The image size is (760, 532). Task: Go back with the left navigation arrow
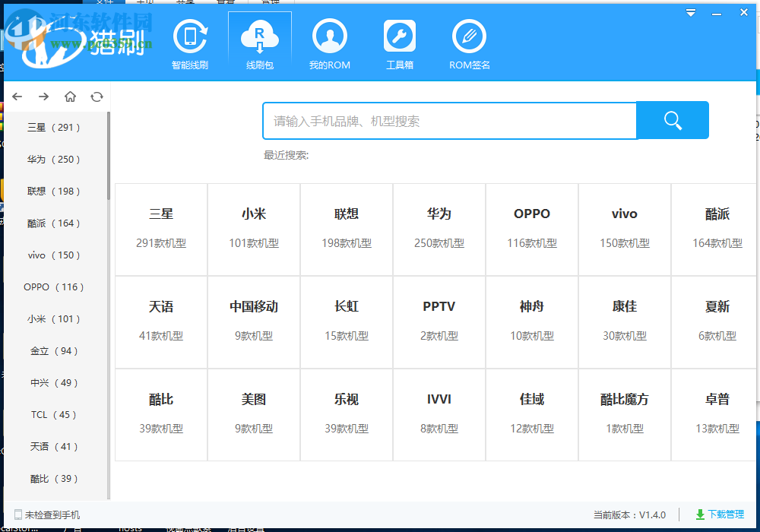17,97
